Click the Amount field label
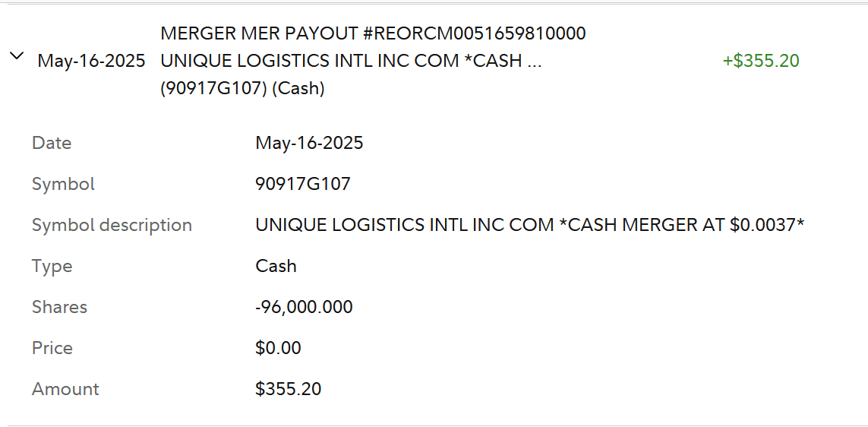The width and height of the screenshot is (868, 427). point(65,389)
